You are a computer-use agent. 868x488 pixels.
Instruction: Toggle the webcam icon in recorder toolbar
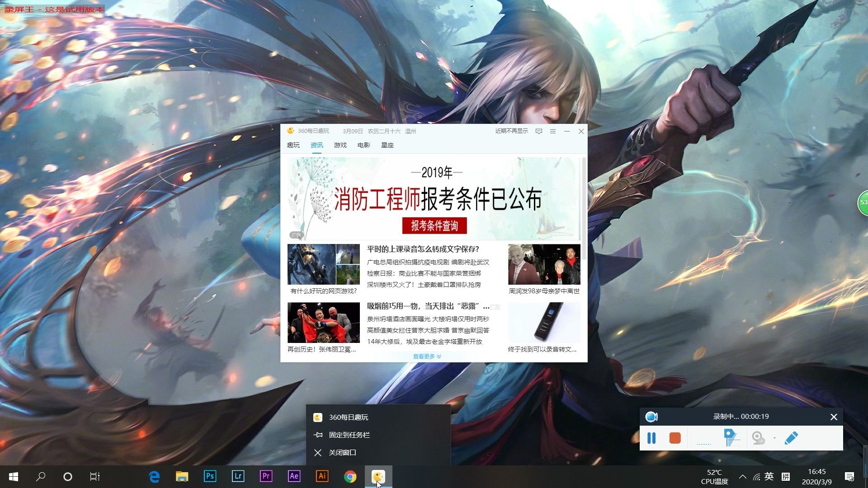(758, 438)
